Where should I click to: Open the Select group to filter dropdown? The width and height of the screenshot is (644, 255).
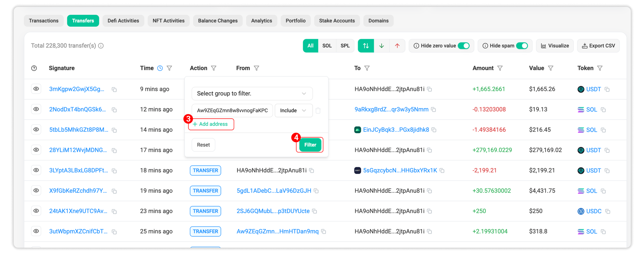point(252,94)
